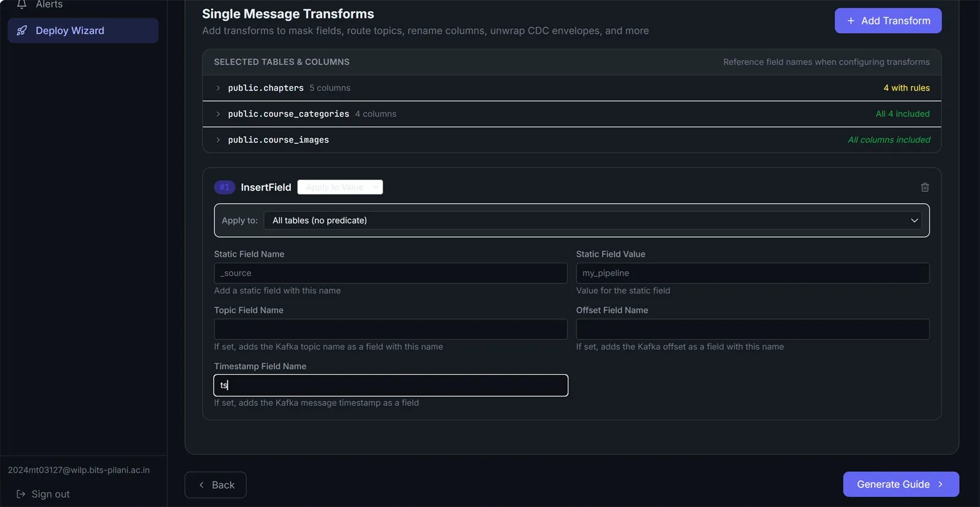Viewport: 980px width, 507px height.
Task: Click the Topic Field Name input
Action: tap(391, 329)
